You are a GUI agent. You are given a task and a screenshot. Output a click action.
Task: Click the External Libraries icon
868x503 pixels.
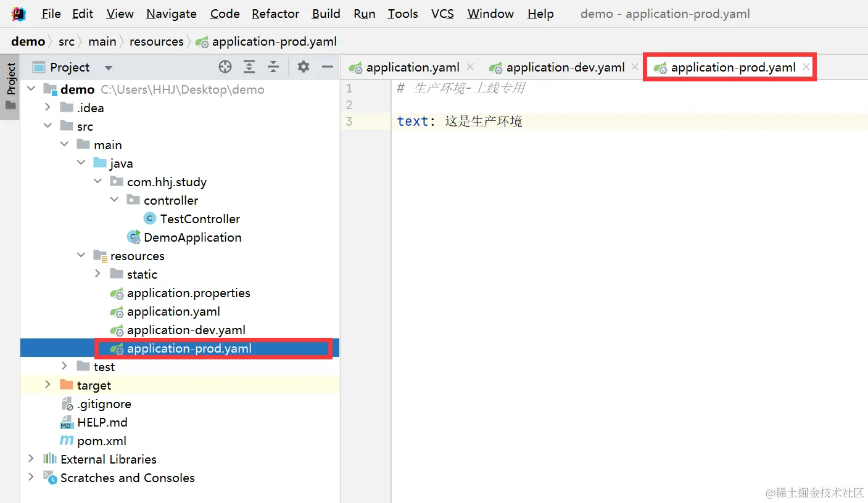pos(50,459)
